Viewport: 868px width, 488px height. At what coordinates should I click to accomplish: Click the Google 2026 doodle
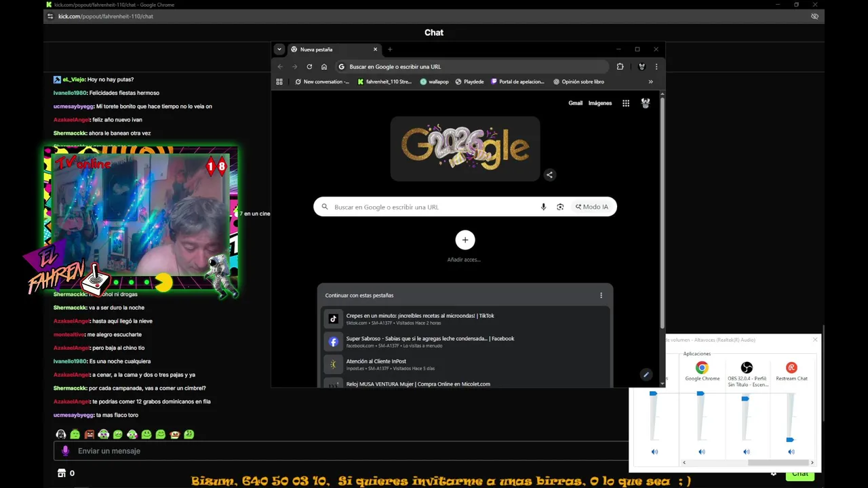pyautogui.click(x=465, y=148)
